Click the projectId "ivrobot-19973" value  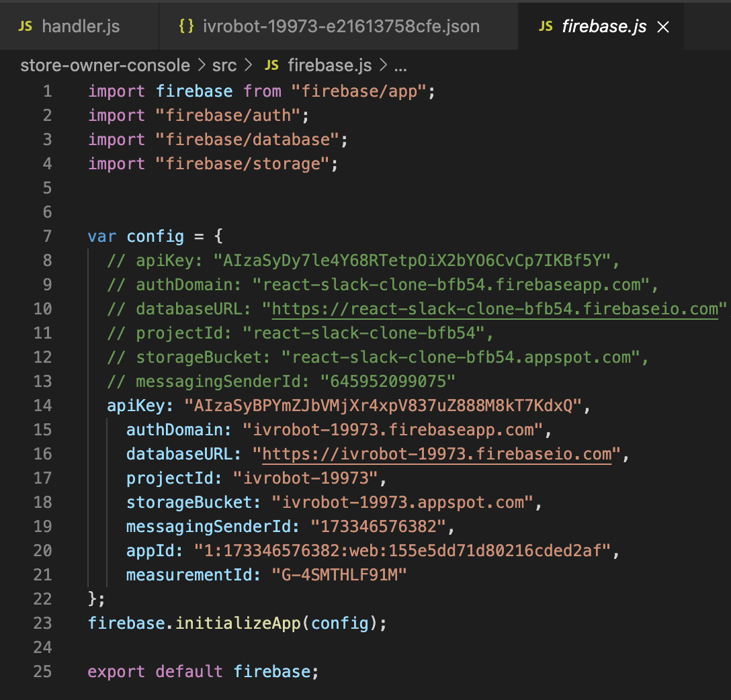[305, 478]
